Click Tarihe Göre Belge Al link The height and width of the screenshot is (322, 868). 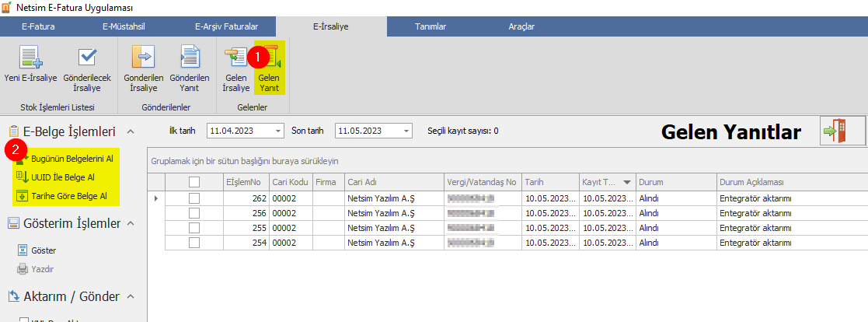[69, 196]
